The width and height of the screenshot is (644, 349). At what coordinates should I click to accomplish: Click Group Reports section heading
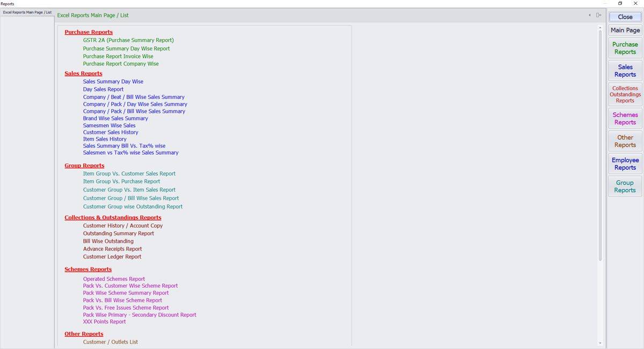84,165
